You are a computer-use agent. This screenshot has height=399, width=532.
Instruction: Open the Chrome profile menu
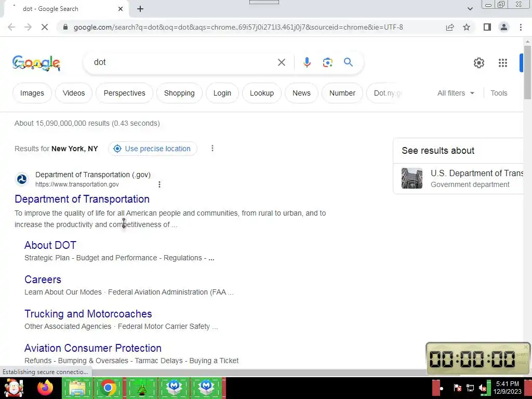tap(504, 27)
